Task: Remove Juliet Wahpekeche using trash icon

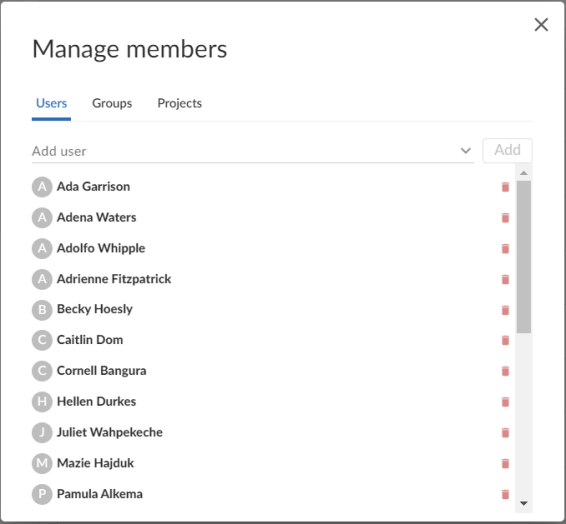Action: (x=505, y=432)
